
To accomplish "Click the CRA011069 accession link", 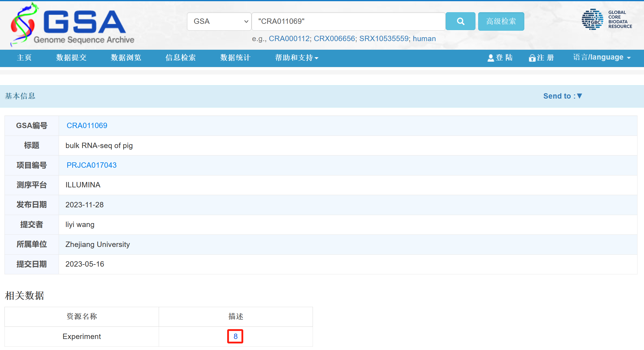I will click(x=87, y=125).
